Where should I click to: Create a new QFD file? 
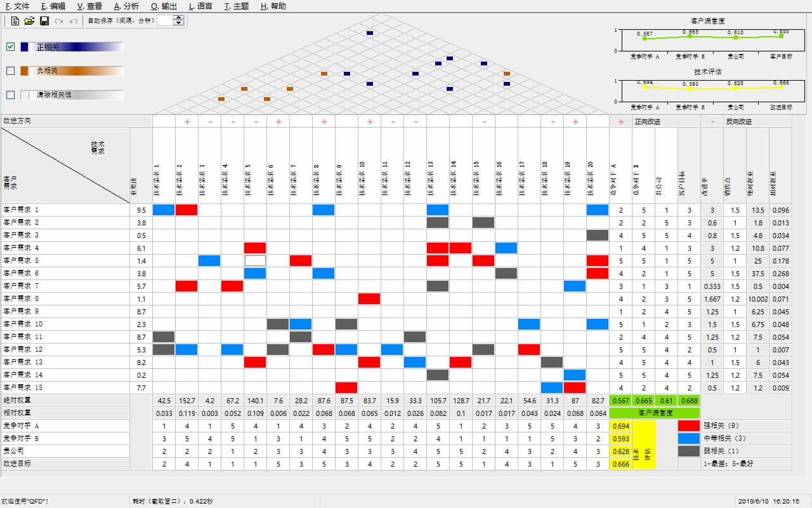15,21
